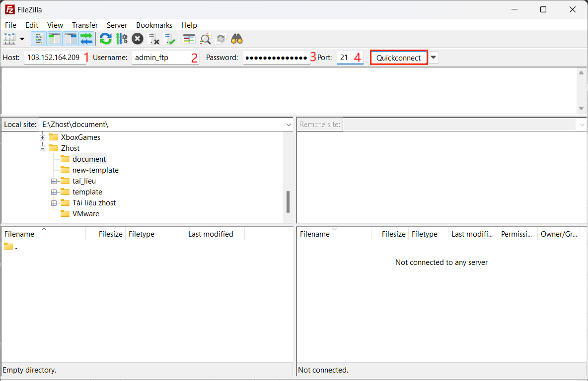The width and height of the screenshot is (588, 381).
Task: Refresh the file and folder lists
Action: [105, 39]
